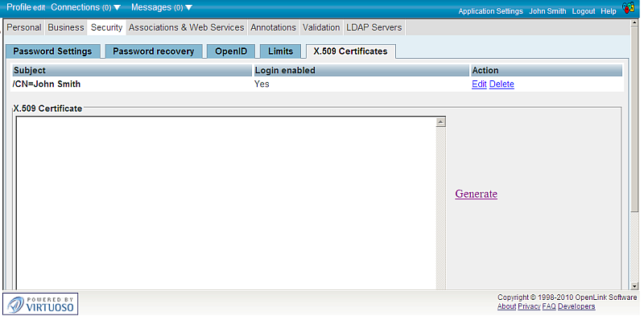The image size is (644, 316).
Task: Edit the John Smith certificate
Action: (479, 84)
